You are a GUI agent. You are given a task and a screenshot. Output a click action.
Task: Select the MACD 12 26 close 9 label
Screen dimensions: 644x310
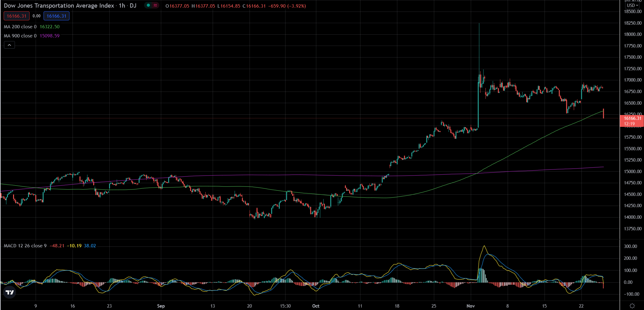click(25, 246)
